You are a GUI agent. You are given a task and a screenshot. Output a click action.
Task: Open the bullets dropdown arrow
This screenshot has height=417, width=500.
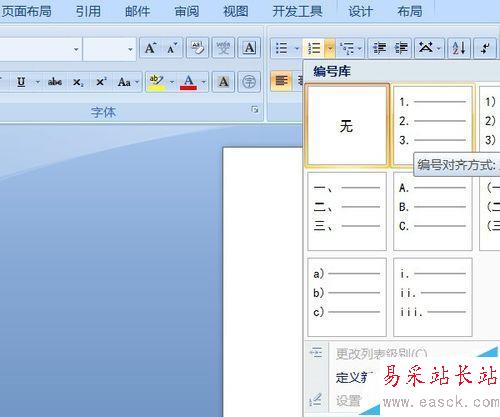point(297,49)
